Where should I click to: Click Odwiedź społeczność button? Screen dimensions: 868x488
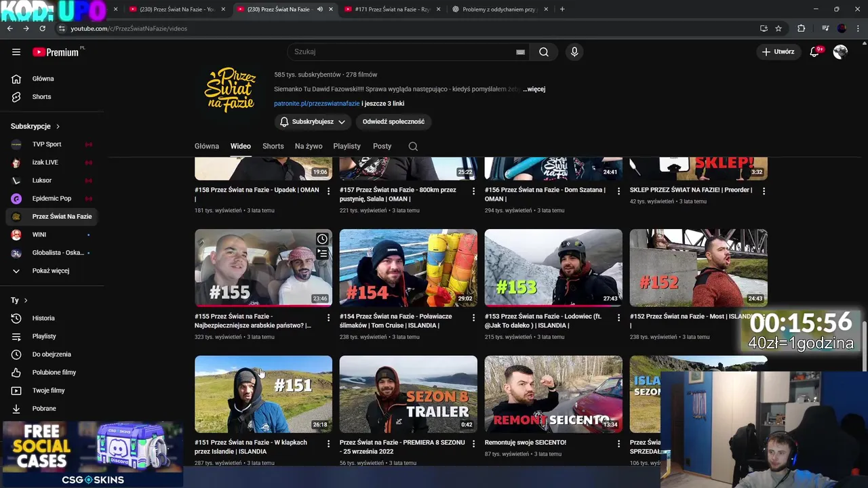point(393,121)
